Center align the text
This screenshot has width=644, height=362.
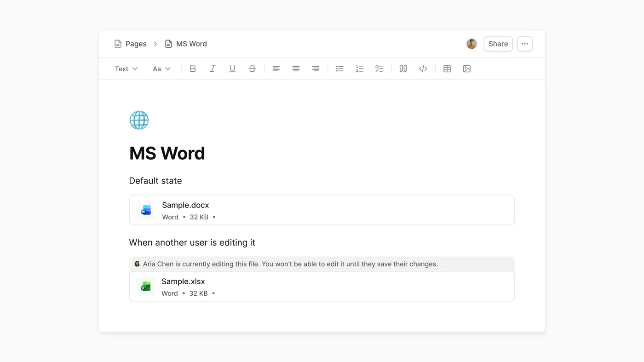(x=296, y=69)
